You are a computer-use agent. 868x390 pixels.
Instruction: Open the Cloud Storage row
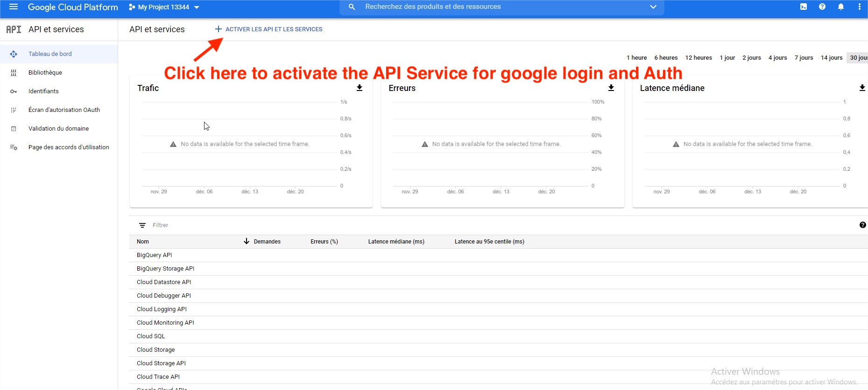pyautogui.click(x=499, y=350)
